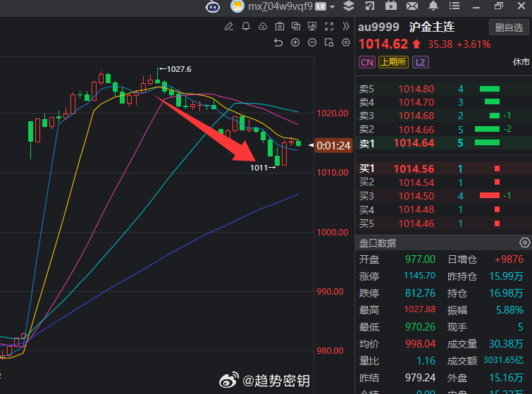Click the 上期所 exchange tag

pyautogui.click(x=394, y=62)
